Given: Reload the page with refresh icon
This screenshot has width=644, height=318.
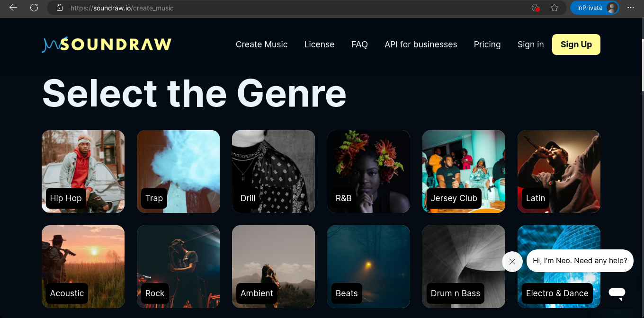Looking at the screenshot, I should tap(34, 8).
